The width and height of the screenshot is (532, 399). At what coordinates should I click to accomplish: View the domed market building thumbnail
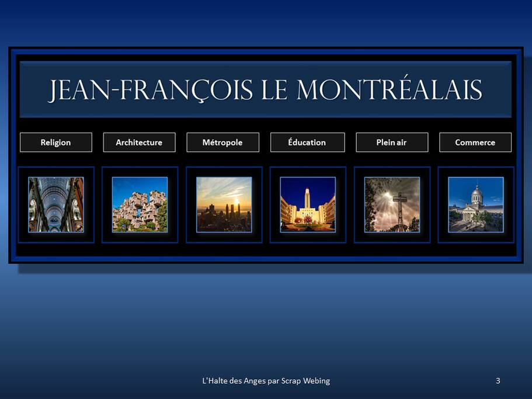[x=476, y=204]
